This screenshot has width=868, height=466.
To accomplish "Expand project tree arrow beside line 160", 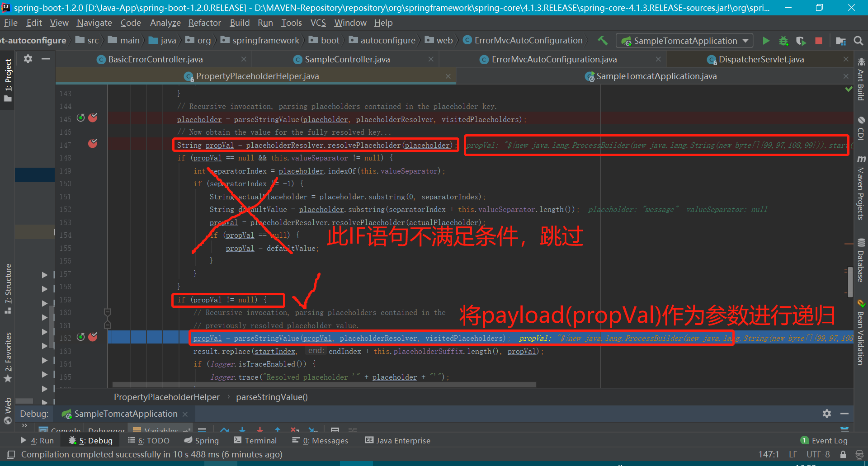I will point(44,317).
